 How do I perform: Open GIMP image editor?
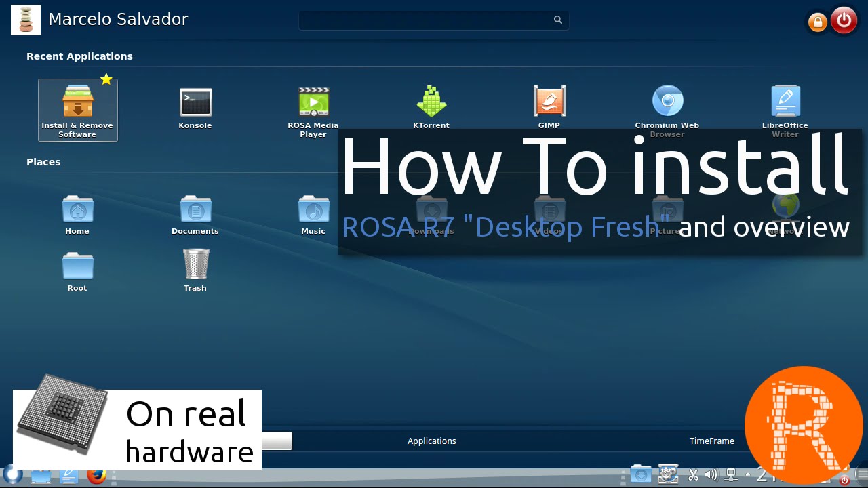coord(549,107)
